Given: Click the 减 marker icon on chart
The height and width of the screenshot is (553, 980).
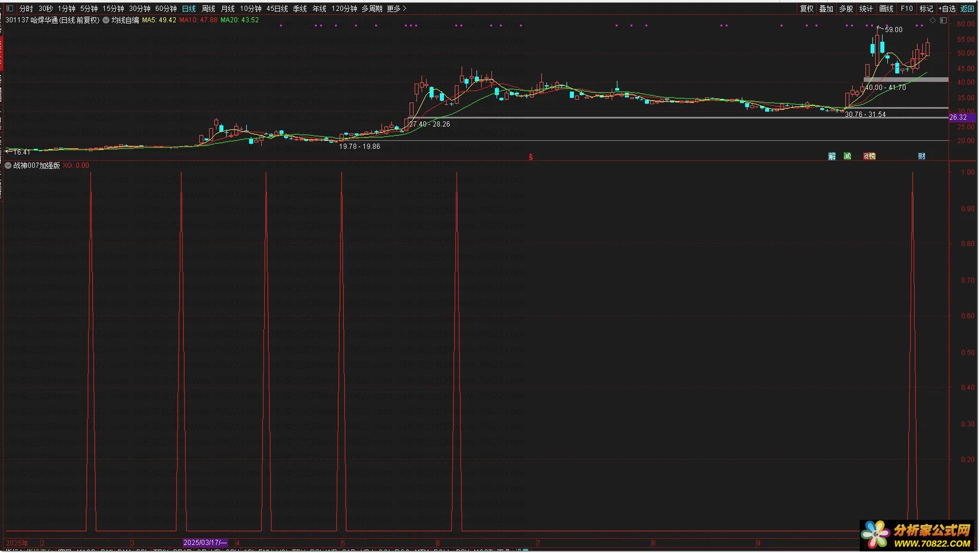Looking at the screenshot, I should (x=847, y=156).
